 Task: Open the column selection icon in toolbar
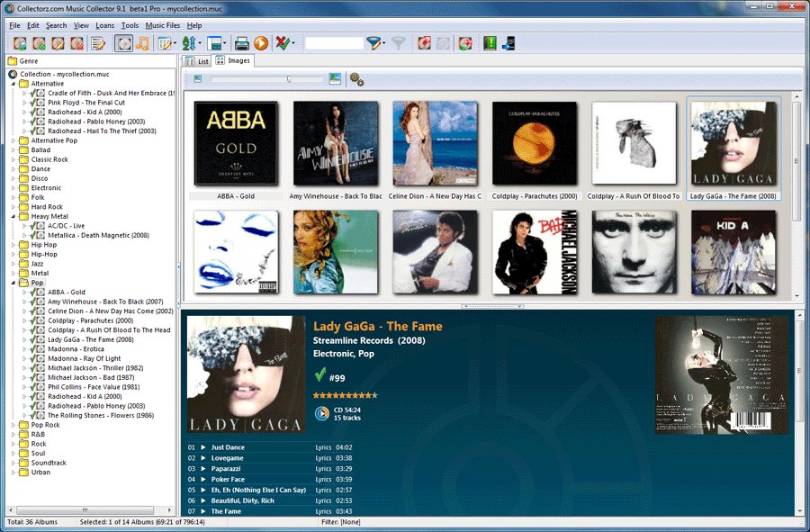(x=165, y=43)
